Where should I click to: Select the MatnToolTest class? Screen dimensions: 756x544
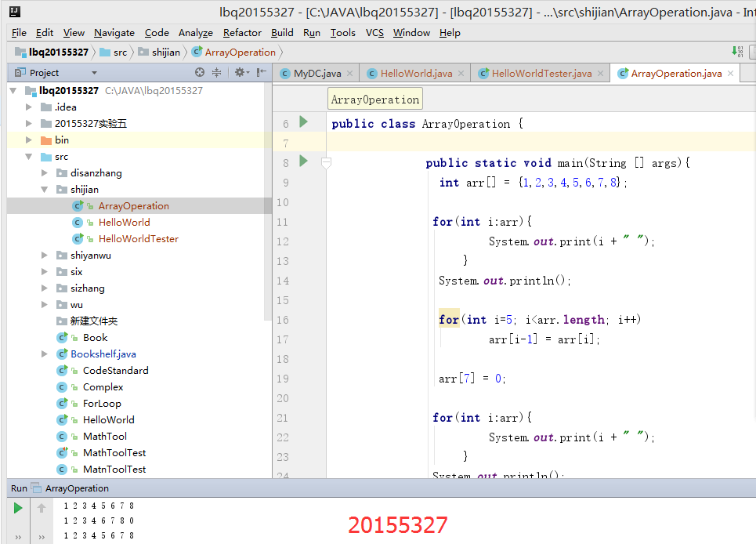tap(114, 469)
